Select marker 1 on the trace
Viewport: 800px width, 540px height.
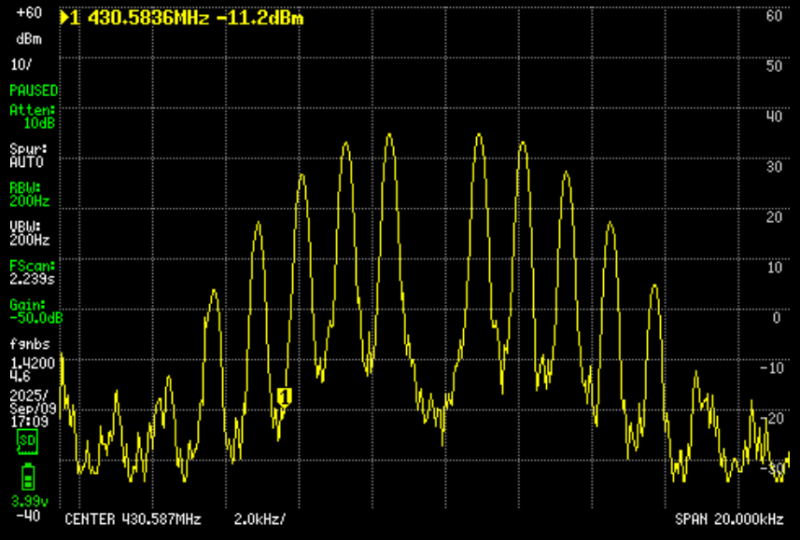tap(283, 397)
